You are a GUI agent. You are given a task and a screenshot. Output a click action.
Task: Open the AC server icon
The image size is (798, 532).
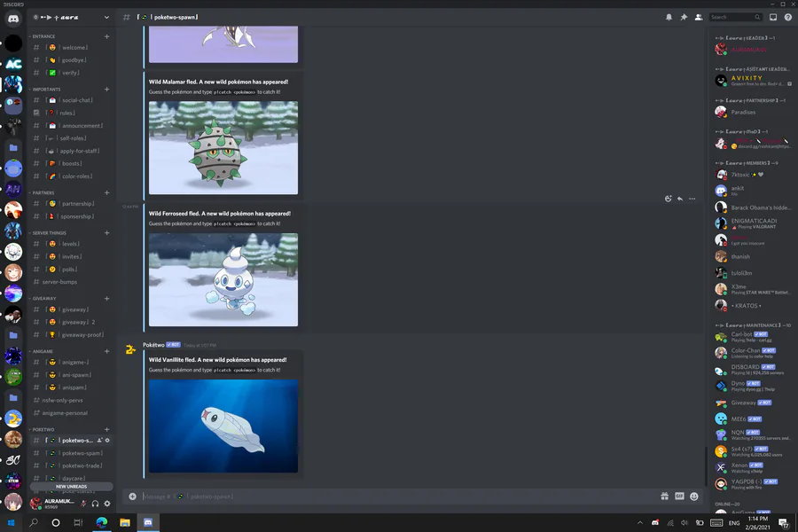click(x=13, y=64)
